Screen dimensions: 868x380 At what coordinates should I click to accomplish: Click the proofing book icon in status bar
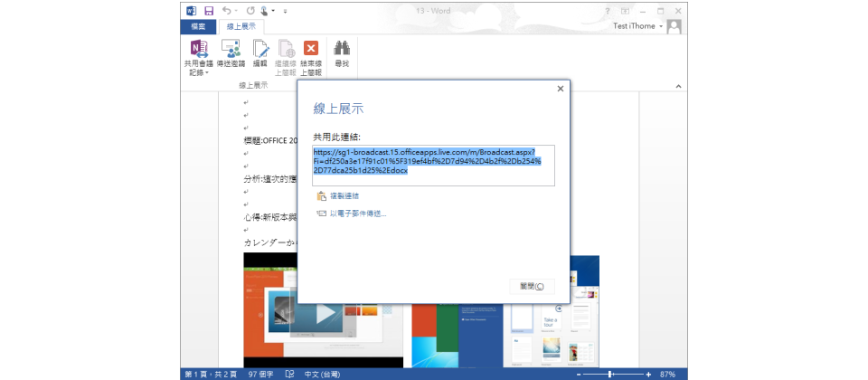pos(289,374)
